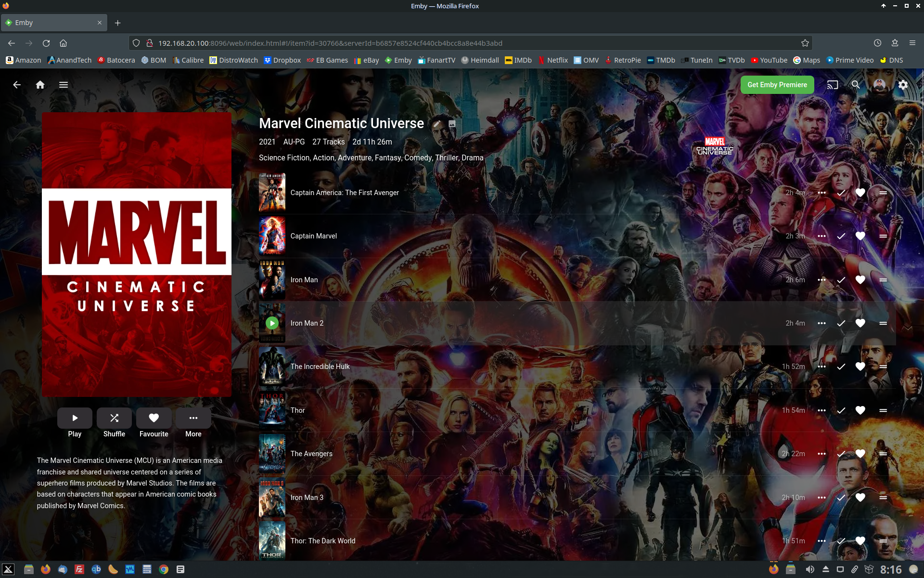
Task: Open the More options button under poster
Action: [193, 418]
